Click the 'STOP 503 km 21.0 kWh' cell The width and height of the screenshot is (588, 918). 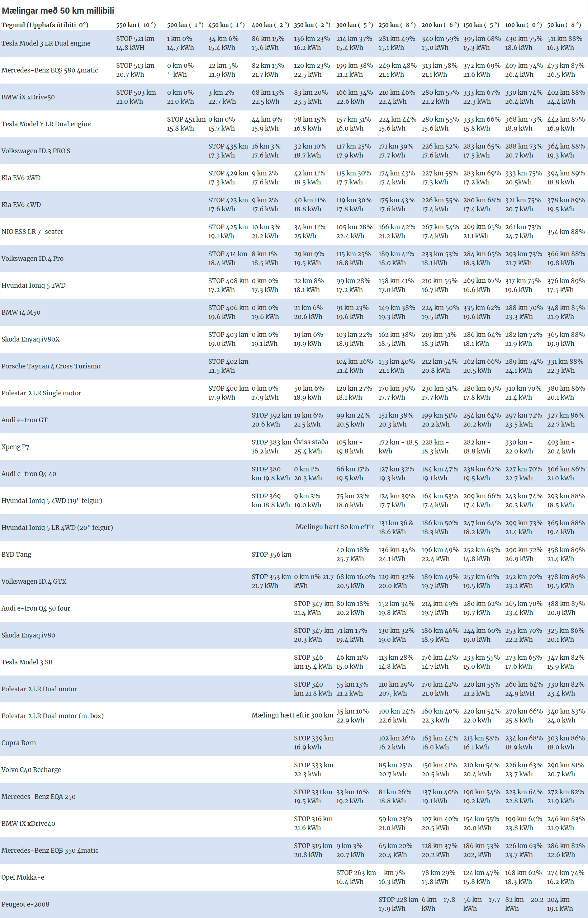[136, 97]
